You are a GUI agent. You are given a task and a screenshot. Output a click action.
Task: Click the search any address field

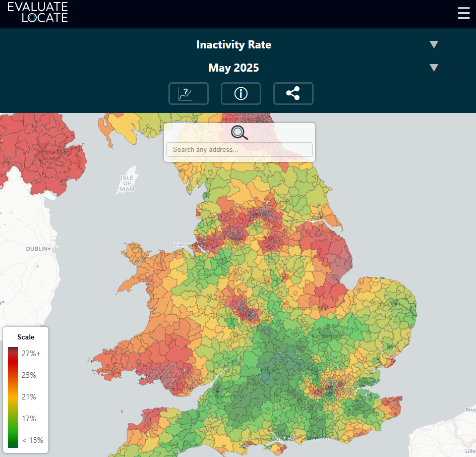click(240, 150)
